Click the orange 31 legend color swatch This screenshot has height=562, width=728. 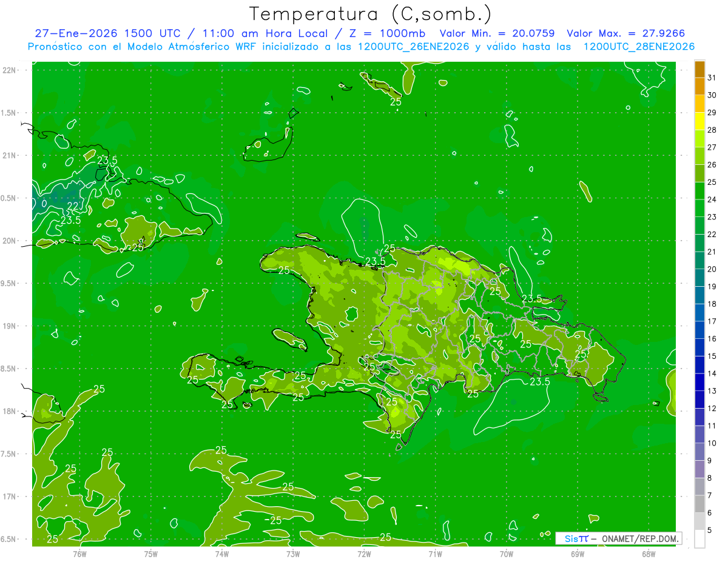pos(699,70)
